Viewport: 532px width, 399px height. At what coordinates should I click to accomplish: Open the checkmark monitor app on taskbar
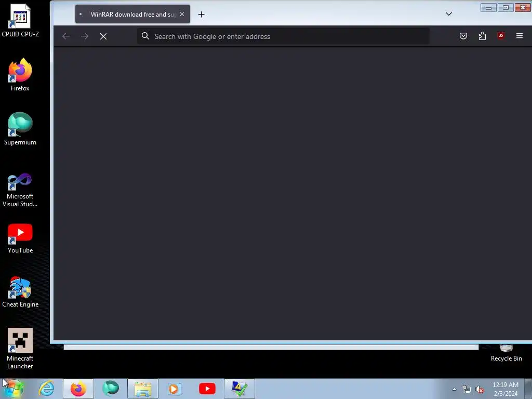(240, 389)
